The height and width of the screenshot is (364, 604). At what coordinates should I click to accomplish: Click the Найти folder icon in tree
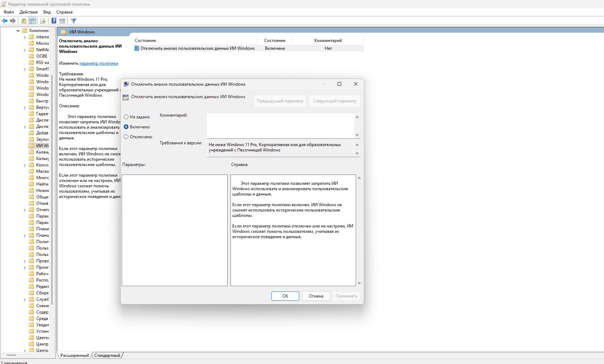31,184
